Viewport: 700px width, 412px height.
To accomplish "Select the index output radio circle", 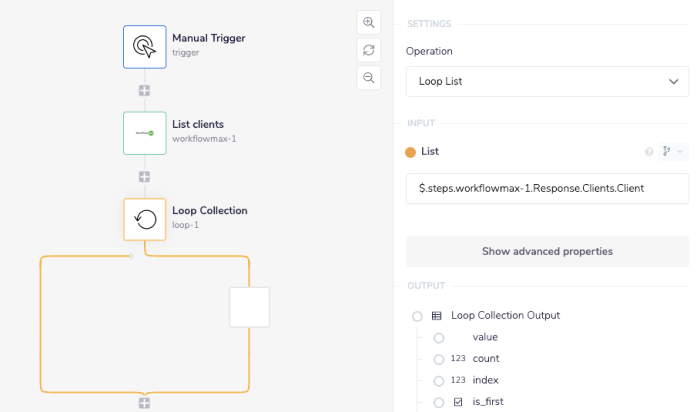I will point(439,381).
